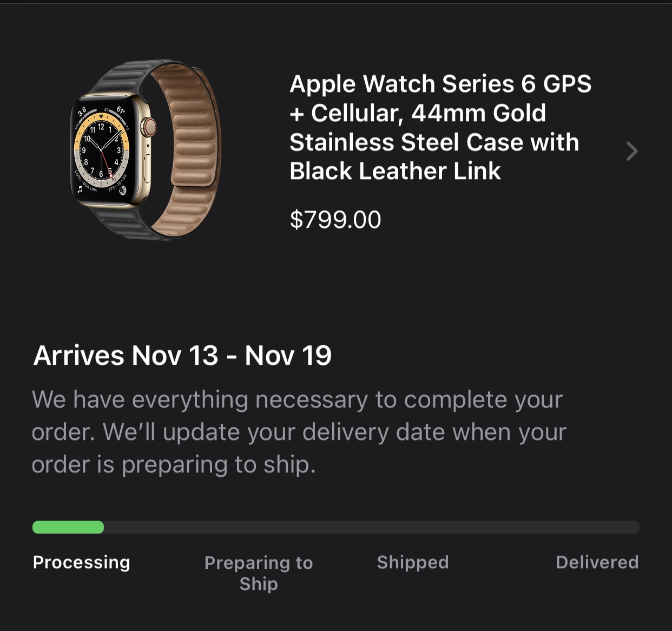Tap the Arrives Nov 13 - Nov 19 heading

coord(182,356)
